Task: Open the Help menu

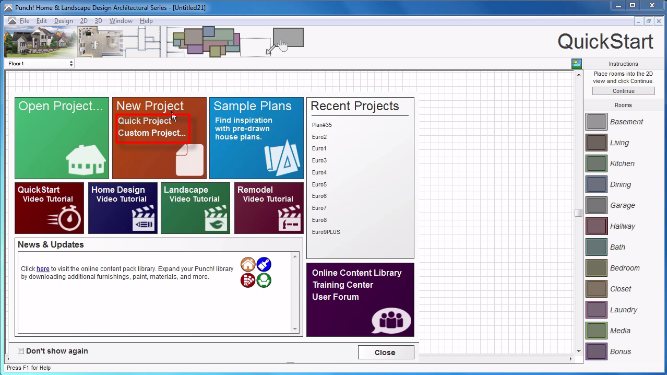Action: point(146,20)
